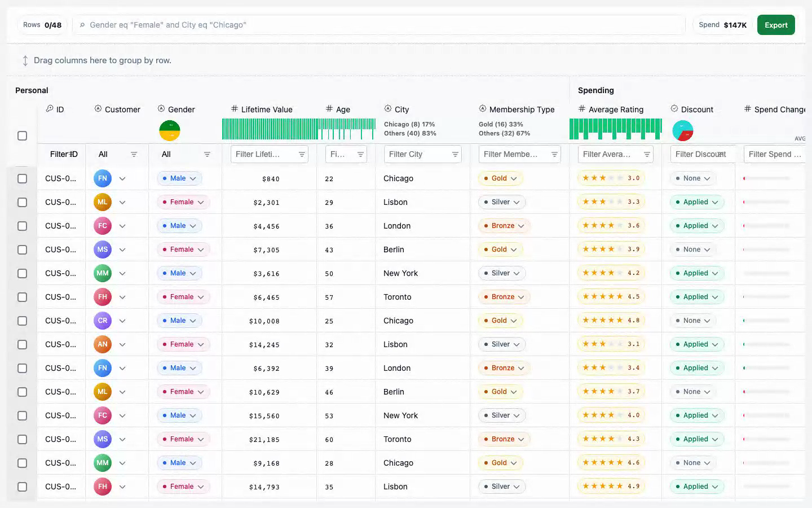Screen dimensions: 812x508
Task: Click the Gender column type icon
Action: click(x=161, y=109)
